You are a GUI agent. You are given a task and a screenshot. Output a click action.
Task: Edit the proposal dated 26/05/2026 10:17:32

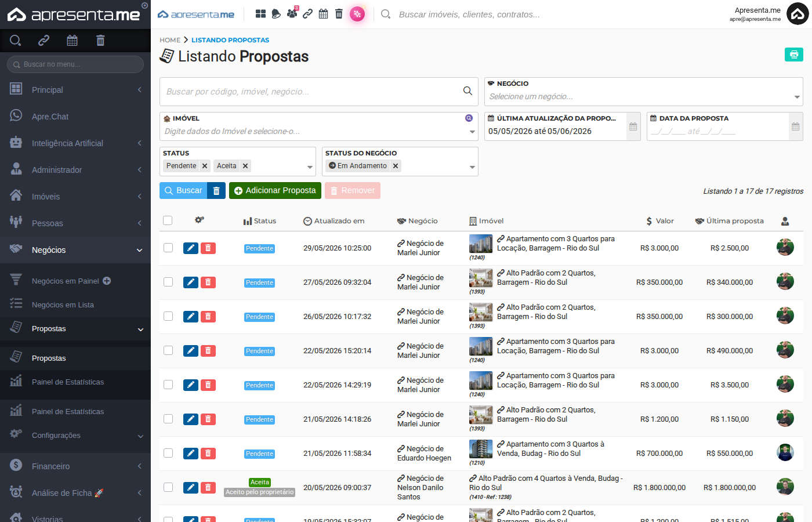tap(191, 317)
